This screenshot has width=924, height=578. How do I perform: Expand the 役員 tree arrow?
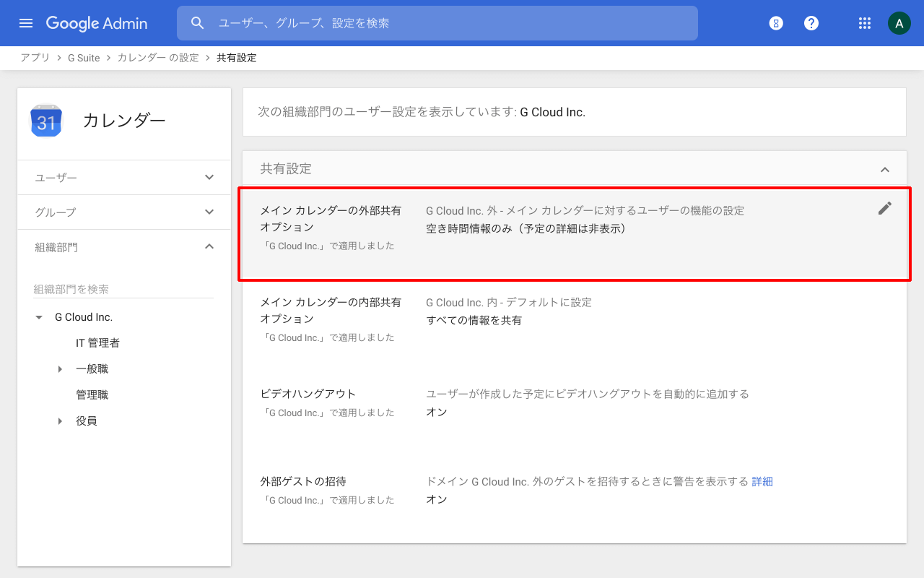click(60, 421)
